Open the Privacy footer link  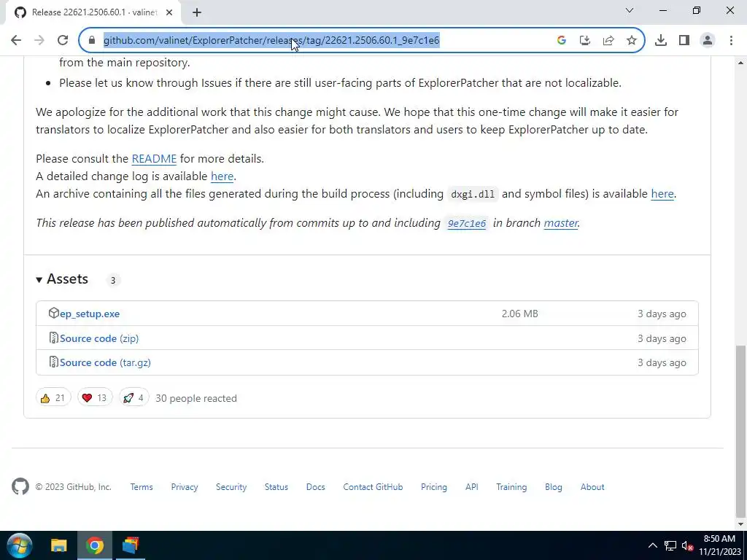[x=185, y=487]
